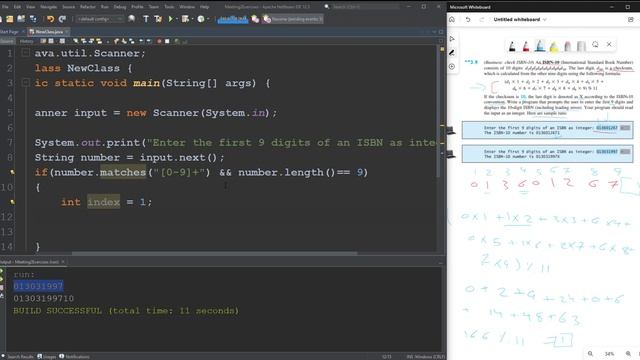Click the highlighted 013031997 output text
The image size is (640, 360).
[x=38, y=286]
